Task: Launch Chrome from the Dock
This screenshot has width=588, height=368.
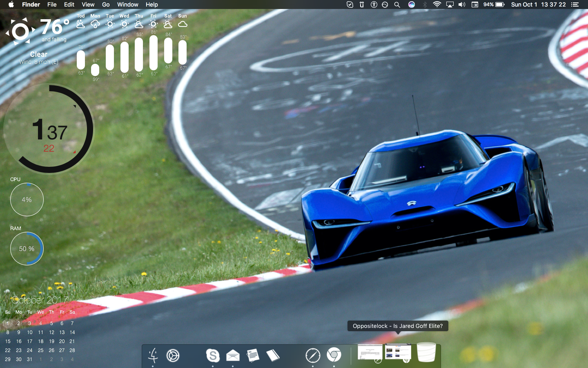Action: click(x=334, y=355)
